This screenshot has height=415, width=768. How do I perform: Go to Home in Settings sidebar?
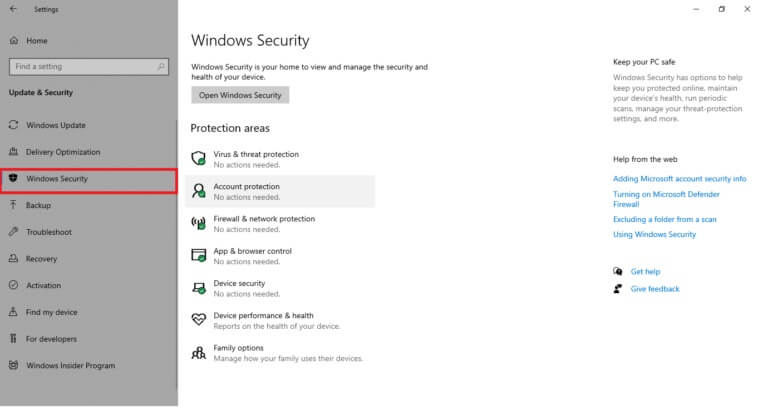coord(36,41)
